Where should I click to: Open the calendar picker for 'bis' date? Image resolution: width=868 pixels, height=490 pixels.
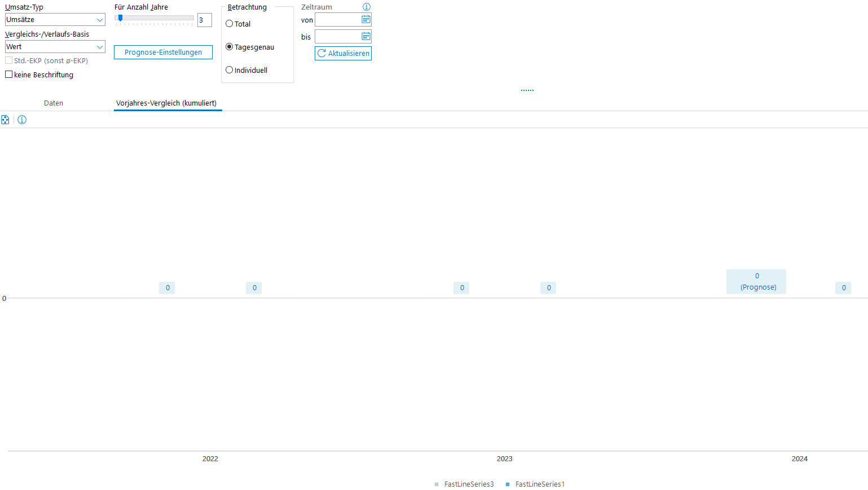(365, 37)
